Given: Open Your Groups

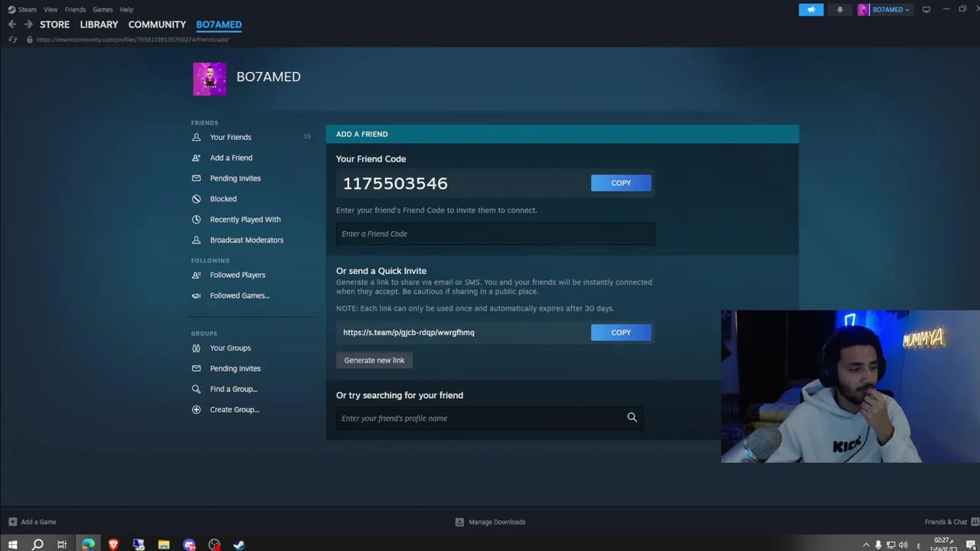Looking at the screenshot, I should [230, 348].
